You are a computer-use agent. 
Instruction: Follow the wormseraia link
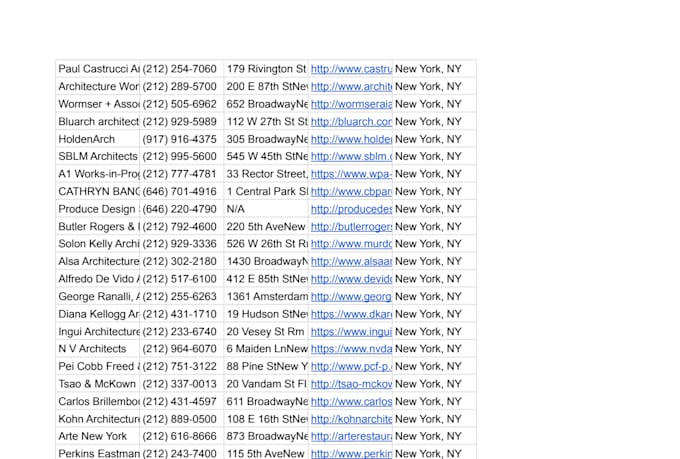[x=351, y=104]
